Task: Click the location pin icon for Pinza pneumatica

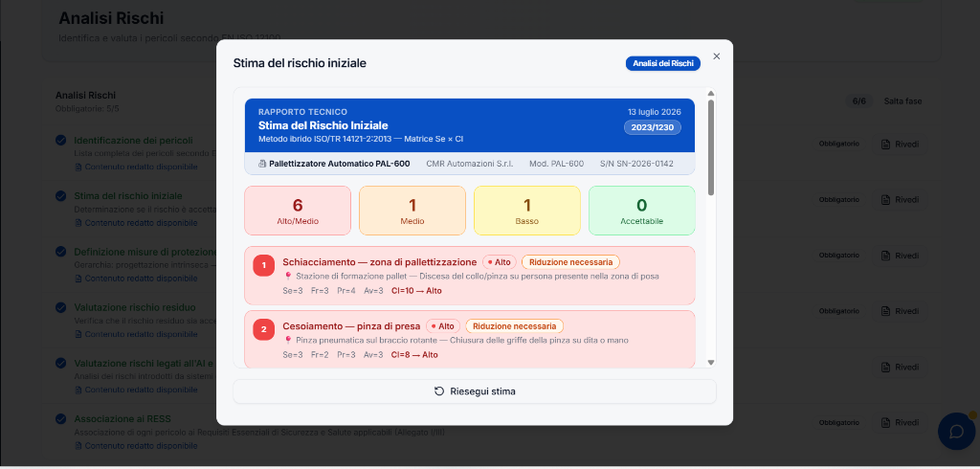Action: (288, 341)
